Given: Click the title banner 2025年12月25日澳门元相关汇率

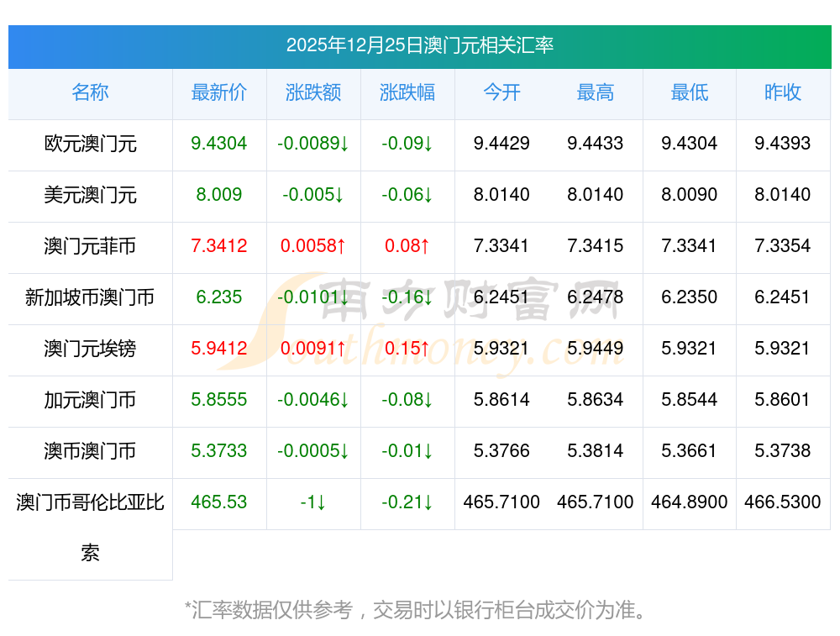Looking at the screenshot, I should (419, 45).
